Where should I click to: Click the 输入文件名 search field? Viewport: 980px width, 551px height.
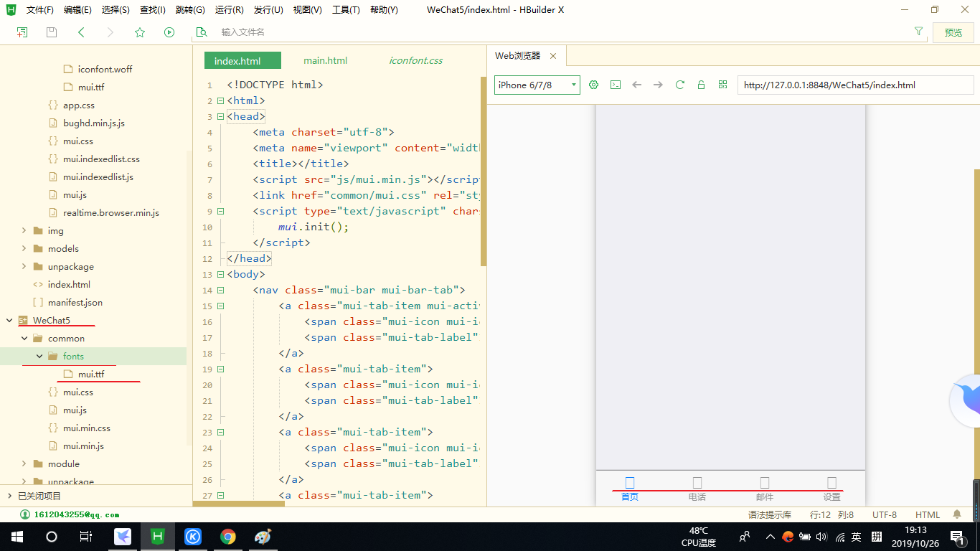pos(560,32)
